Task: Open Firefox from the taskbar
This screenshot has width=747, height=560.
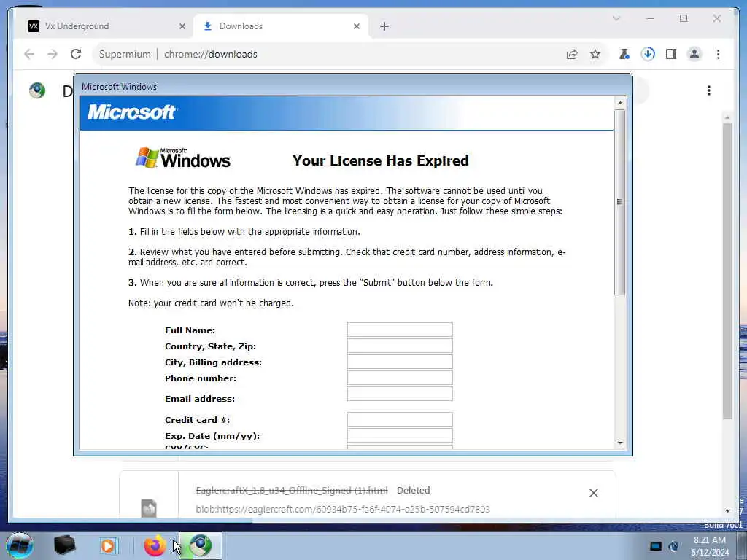Action: [155, 545]
